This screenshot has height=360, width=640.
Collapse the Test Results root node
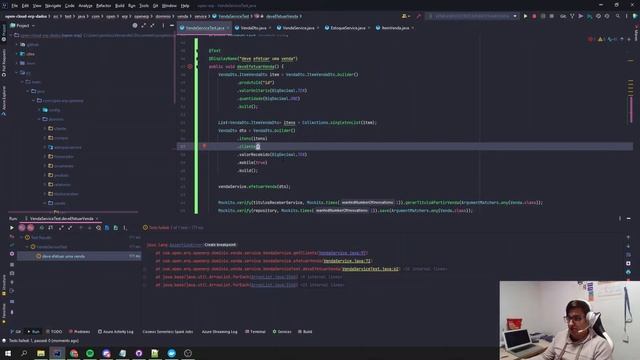(22, 237)
